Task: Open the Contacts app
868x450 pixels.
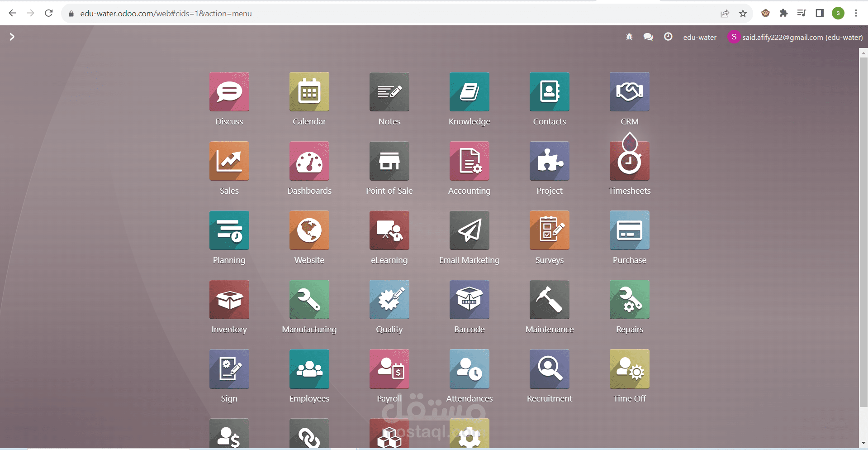Action: [x=550, y=92]
